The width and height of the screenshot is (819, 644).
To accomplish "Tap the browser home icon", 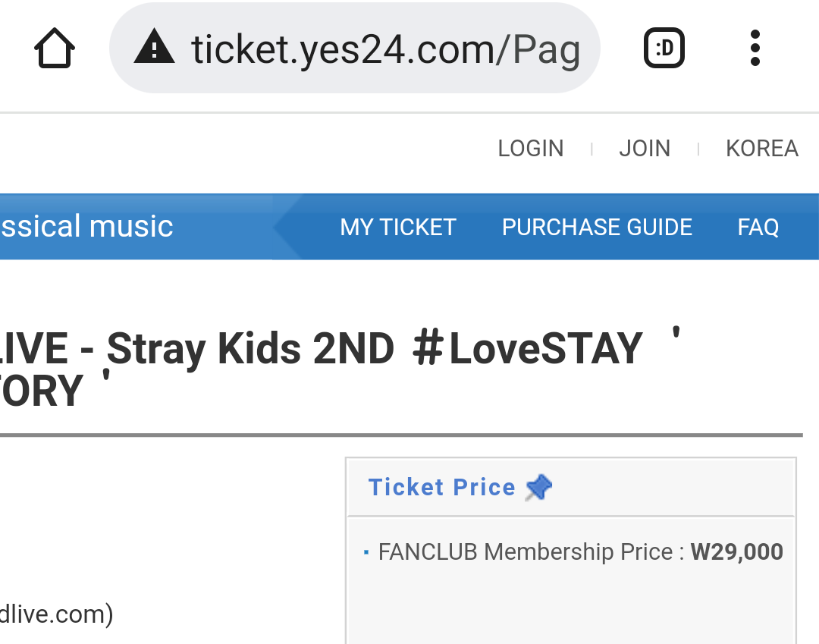I will tap(55, 49).
